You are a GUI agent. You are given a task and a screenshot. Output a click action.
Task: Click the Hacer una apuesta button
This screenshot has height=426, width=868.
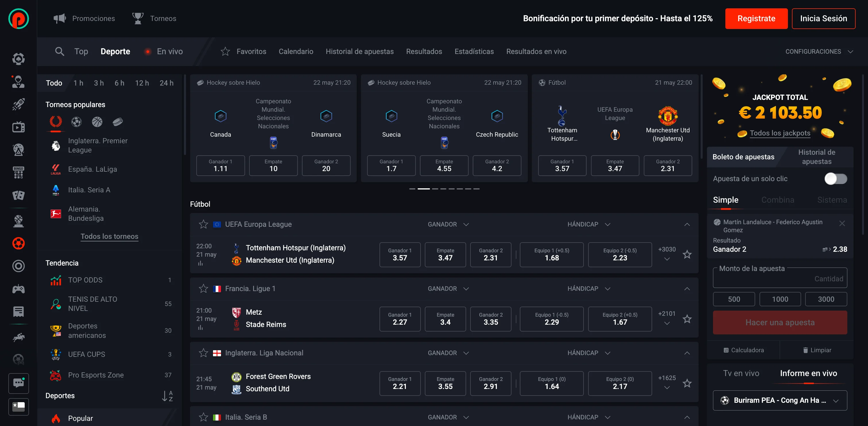tap(780, 323)
